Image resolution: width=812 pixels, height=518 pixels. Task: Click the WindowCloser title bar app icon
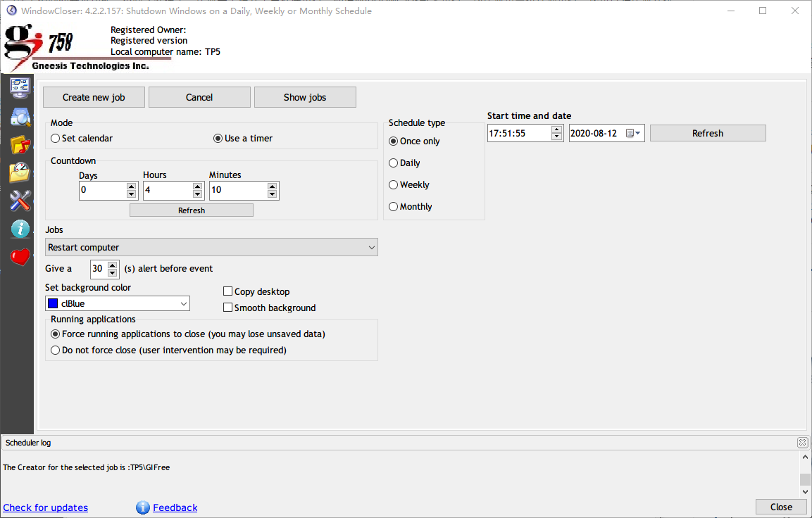click(x=11, y=11)
